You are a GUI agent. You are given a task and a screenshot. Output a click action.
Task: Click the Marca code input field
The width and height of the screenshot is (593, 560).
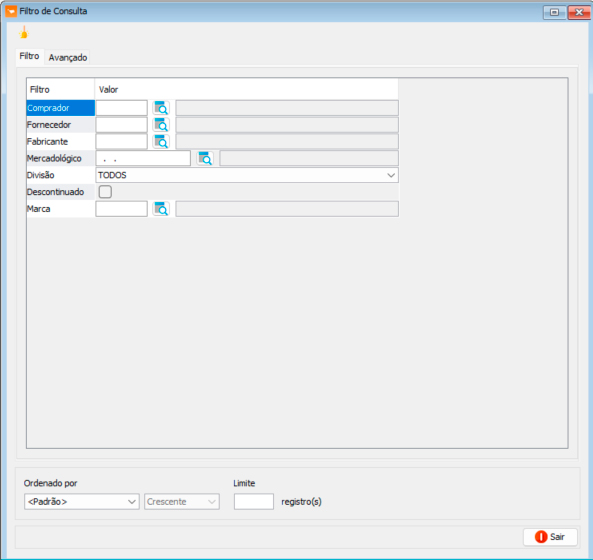tap(121, 209)
